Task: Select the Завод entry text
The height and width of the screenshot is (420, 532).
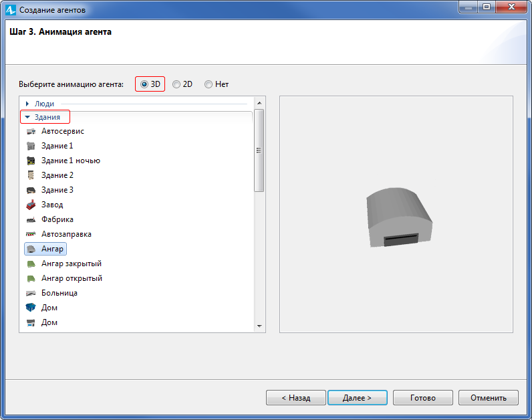Action: [x=52, y=205]
